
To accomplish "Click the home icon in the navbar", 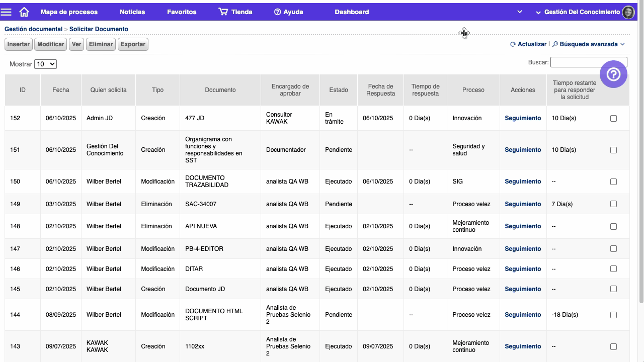I will [x=24, y=12].
